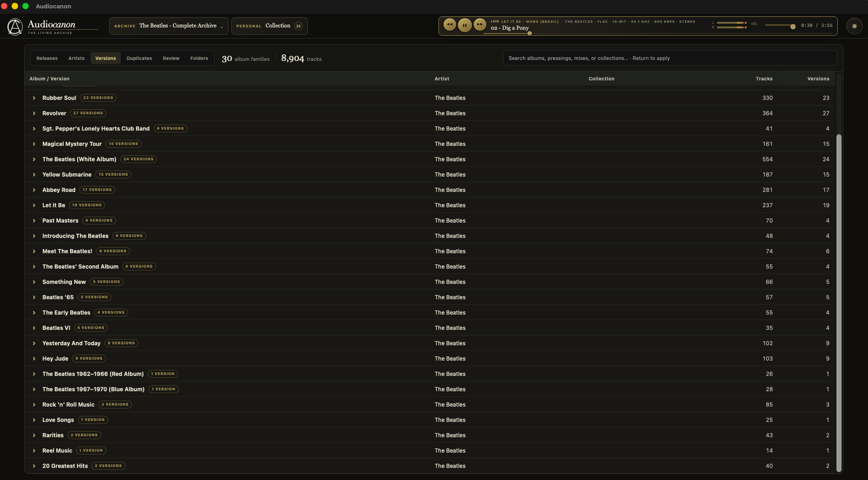Select the Versions tab

pos(105,59)
